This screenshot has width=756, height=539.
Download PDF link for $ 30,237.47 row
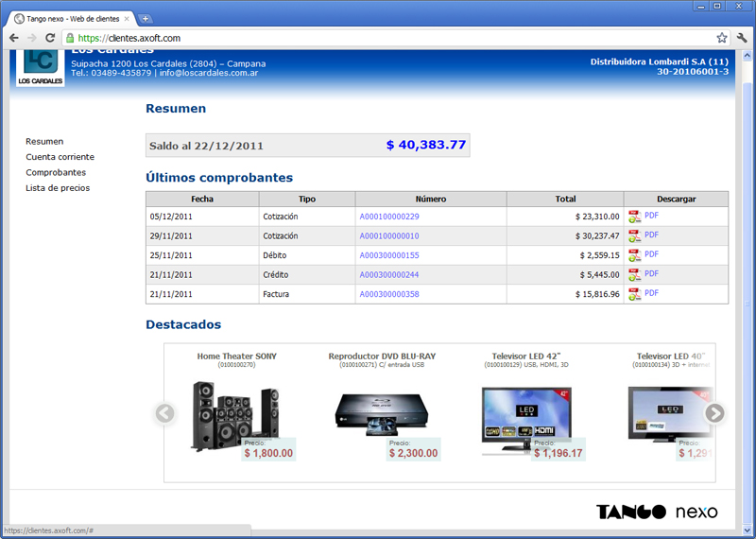(651, 235)
